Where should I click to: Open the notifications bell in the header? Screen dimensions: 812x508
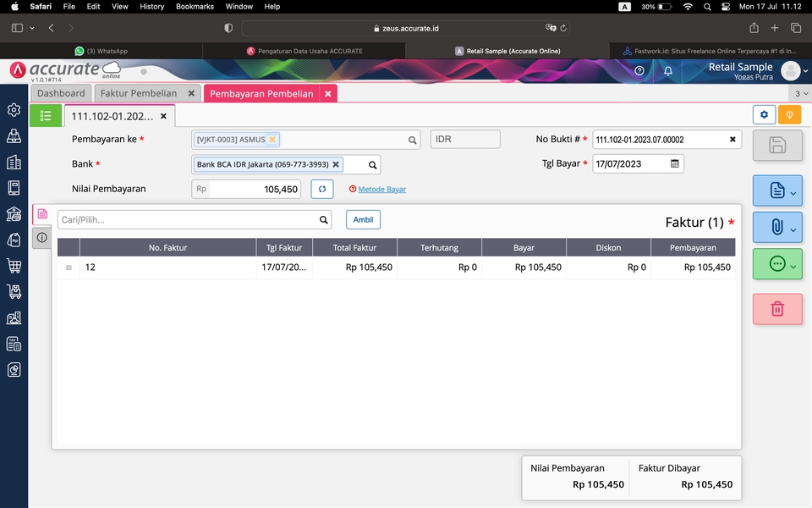point(668,70)
